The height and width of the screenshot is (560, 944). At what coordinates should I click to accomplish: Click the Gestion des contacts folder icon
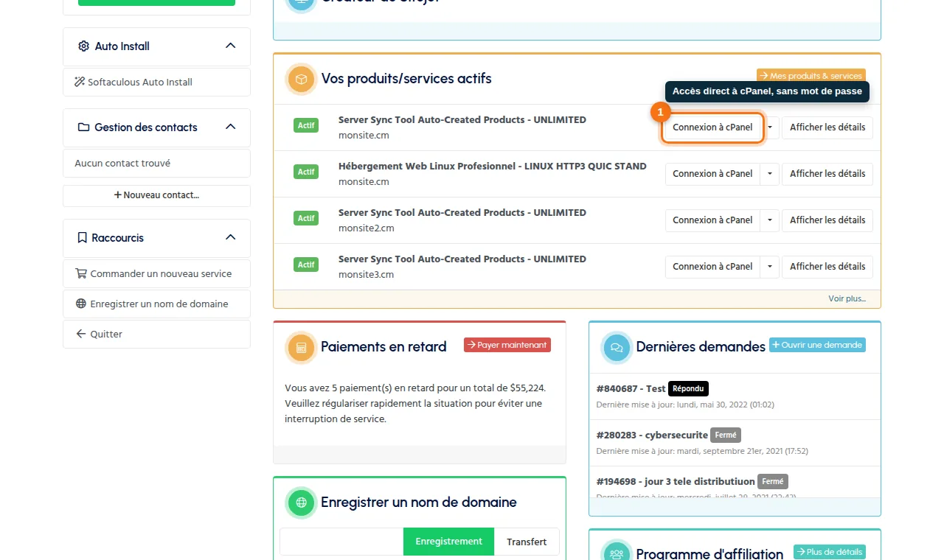pyautogui.click(x=83, y=127)
